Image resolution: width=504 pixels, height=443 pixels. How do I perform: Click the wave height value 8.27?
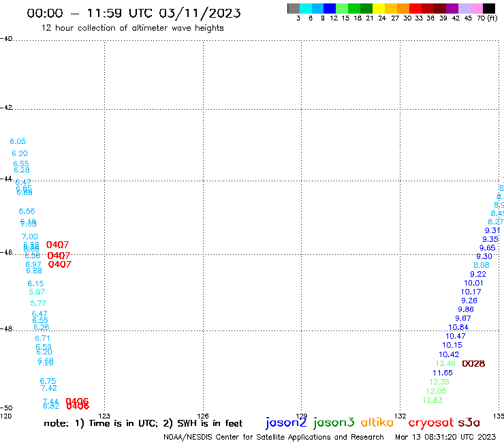point(495,221)
